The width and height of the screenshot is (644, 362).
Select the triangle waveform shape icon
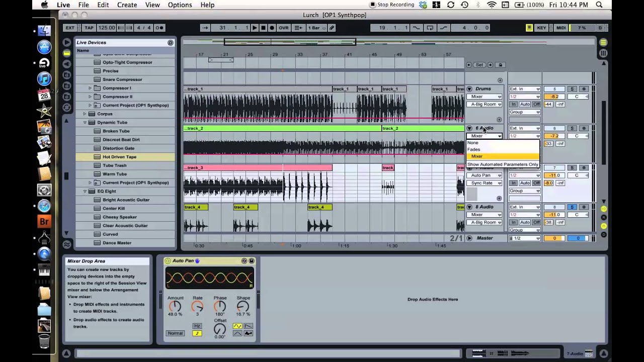(x=237, y=333)
